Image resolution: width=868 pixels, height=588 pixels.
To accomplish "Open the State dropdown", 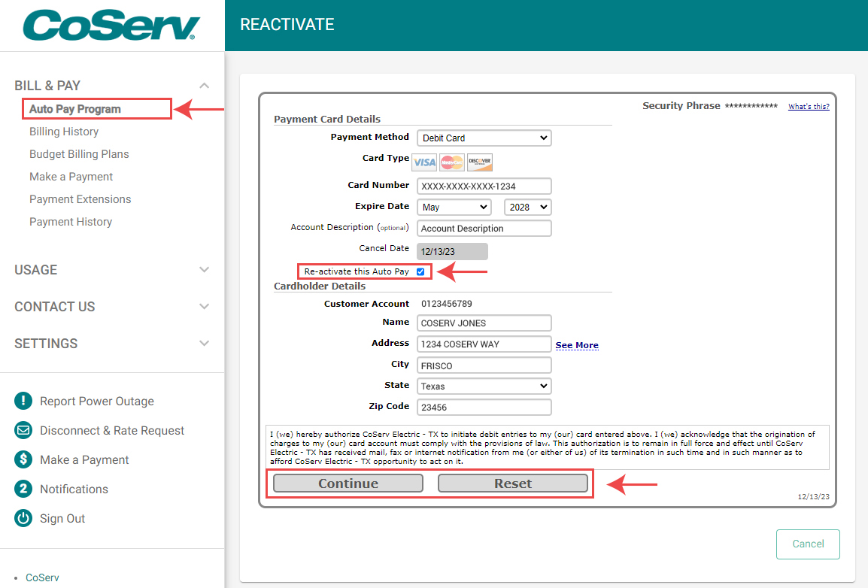I will coord(484,386).
